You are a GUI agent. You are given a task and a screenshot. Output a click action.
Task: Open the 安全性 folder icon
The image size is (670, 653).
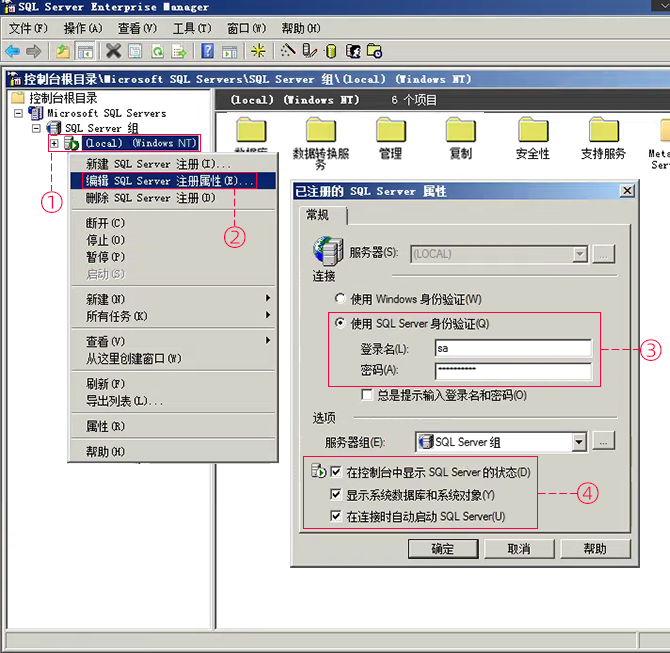532,130
